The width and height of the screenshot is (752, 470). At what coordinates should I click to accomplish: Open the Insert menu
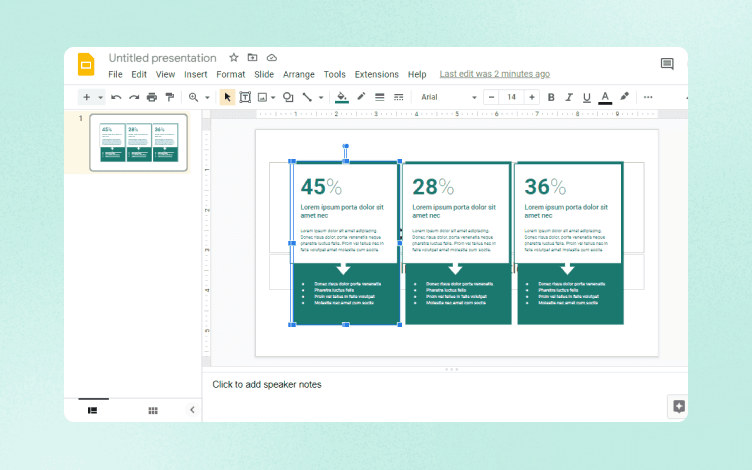(x=196, y=74)
